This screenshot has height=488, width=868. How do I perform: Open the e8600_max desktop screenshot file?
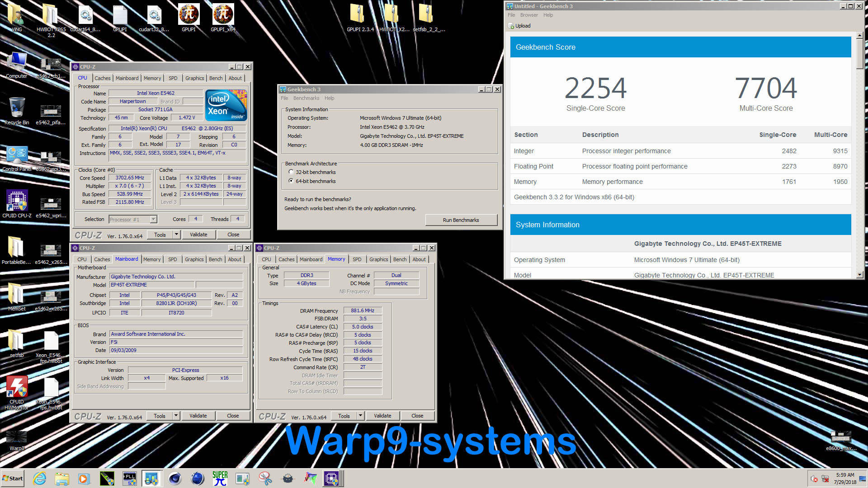(841, 441)
